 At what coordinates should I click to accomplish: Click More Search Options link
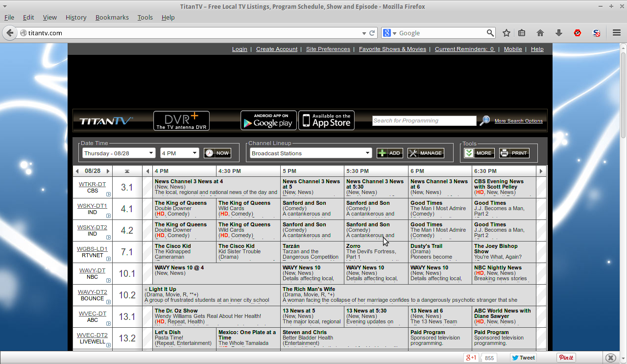519,121
